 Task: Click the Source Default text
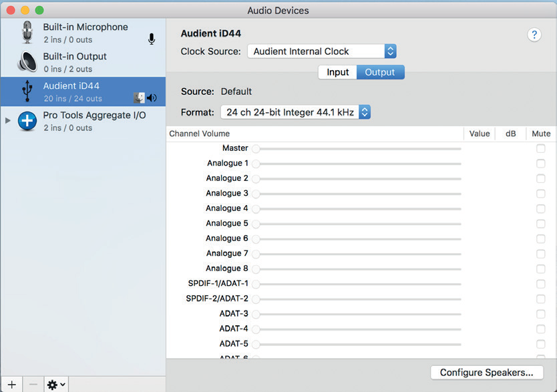click(x=236, y=91)
